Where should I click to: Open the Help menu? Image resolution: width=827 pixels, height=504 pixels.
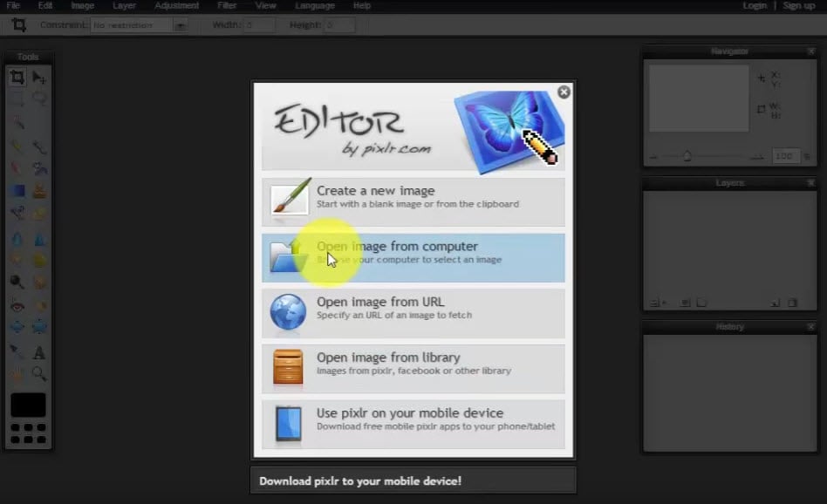(362, 5)
